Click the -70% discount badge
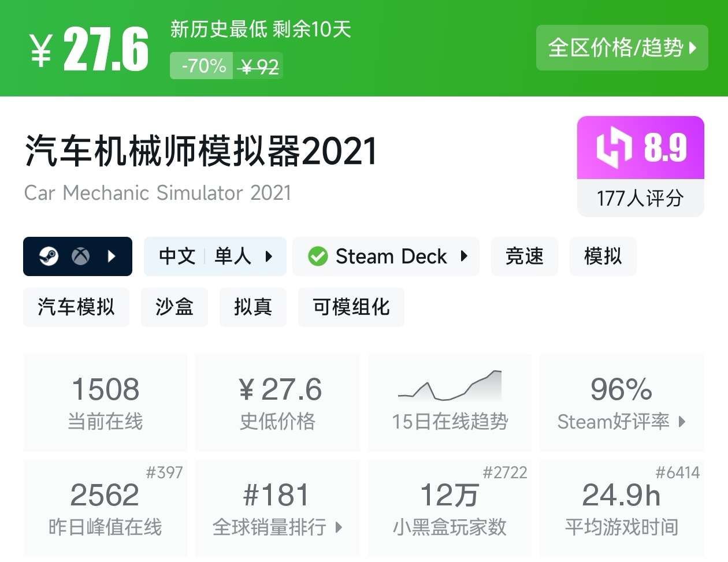The image size is (728, 562). (x=203, y=66)
